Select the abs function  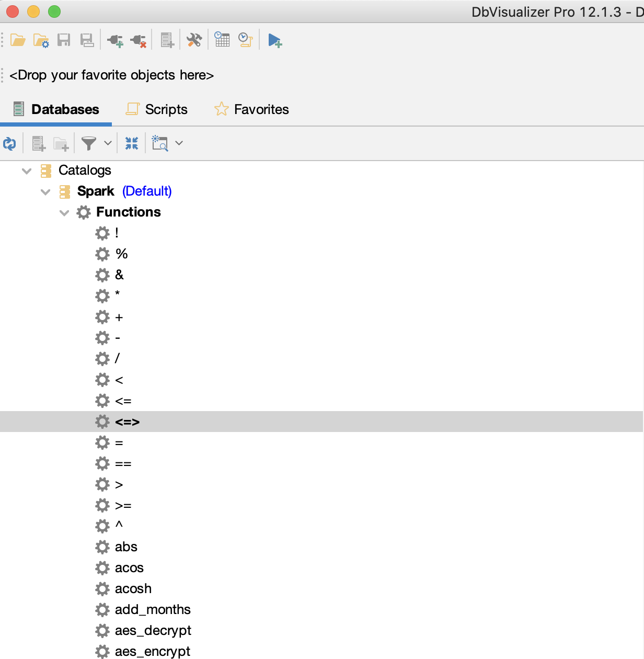(x=126, y=547)
